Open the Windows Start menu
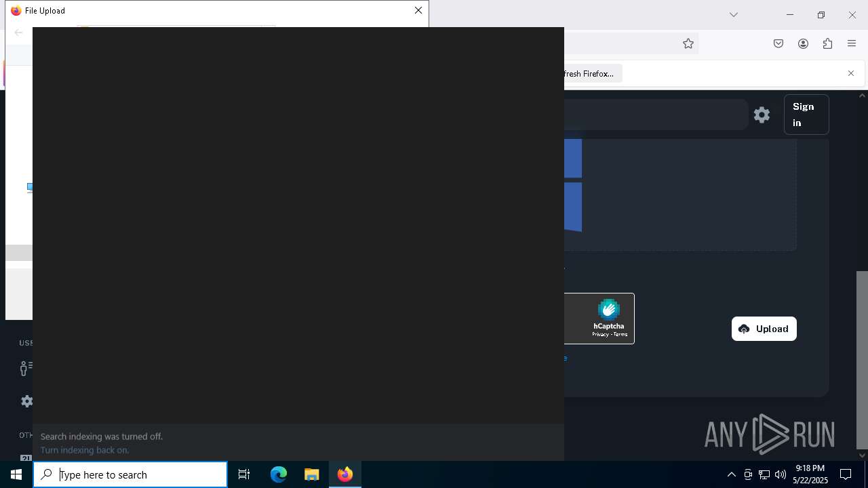Screen dimensions: 868x488 point(16,474)
